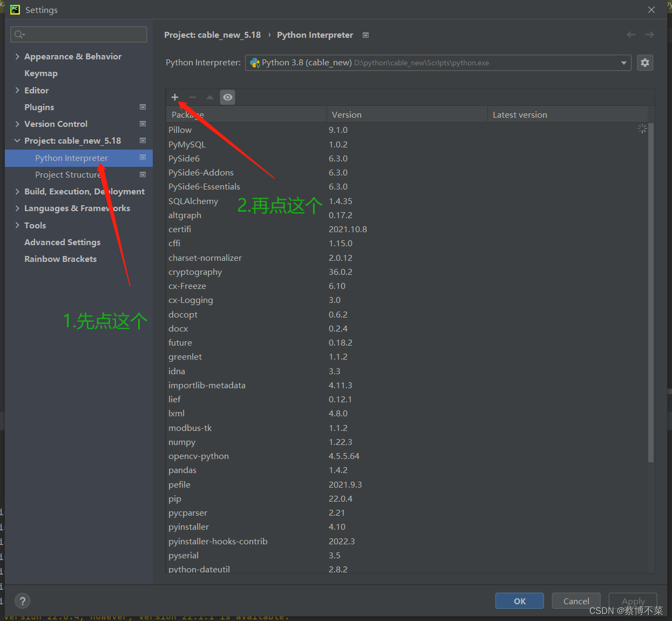672x621 pixels.
Task: Expand the Version Control section
Action: (17, 124)
